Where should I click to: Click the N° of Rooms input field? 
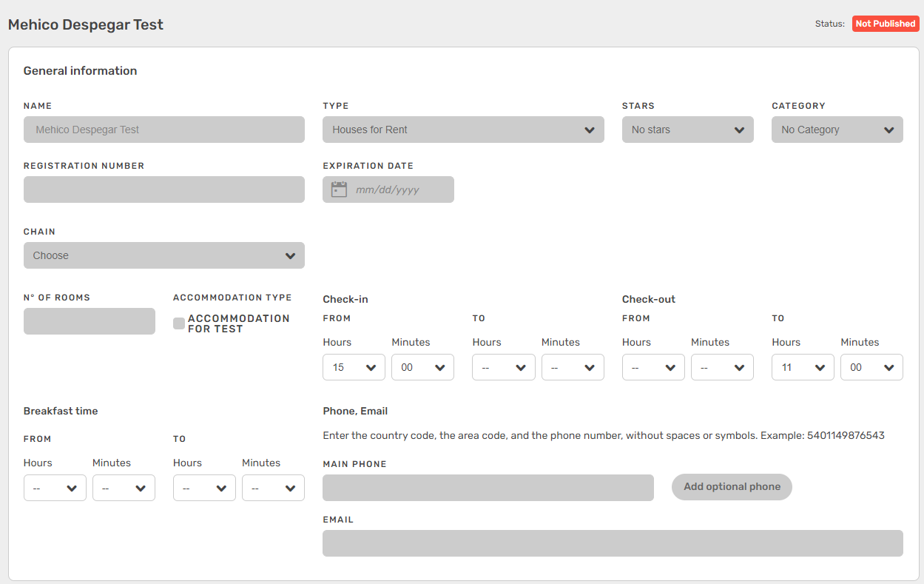(89, 321)
